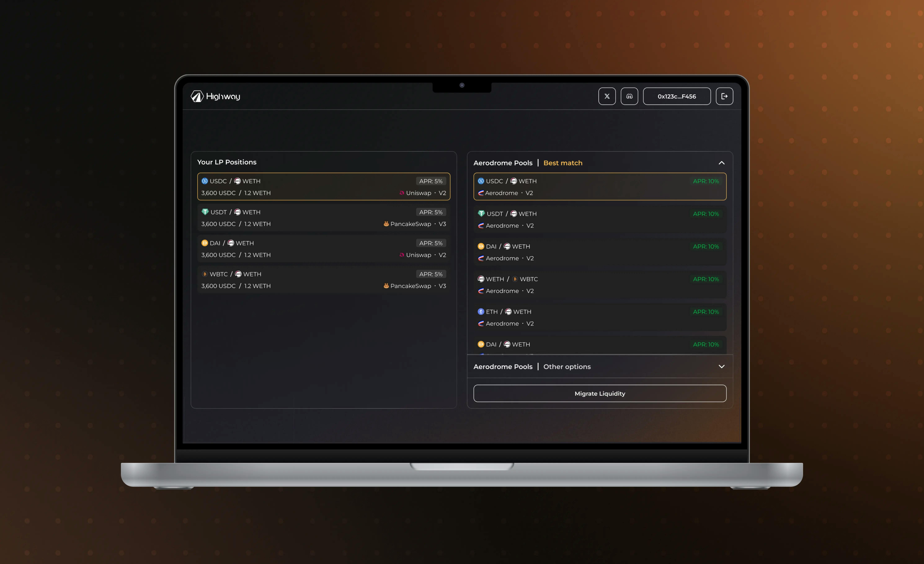Select the USDT / WETH Aerodrome pool
Viewport: 924px width, 564px height.
600,219
